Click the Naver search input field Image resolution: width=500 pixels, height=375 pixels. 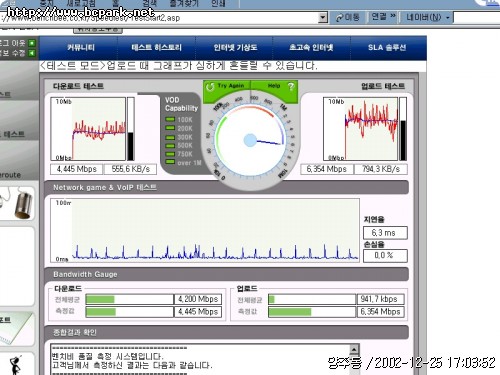pos(477,17)
